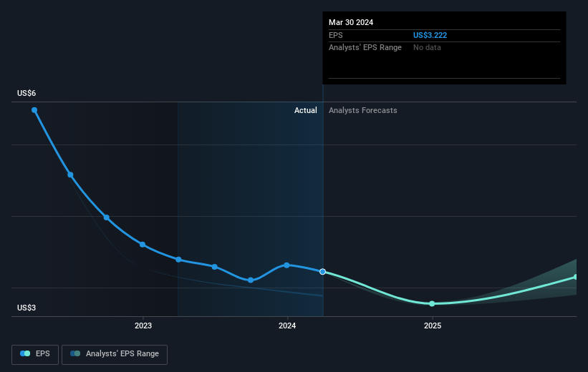This screenshot has width=588, height=372.
Task: Click the US$3 y-axis label
Action: pos(26,308)
